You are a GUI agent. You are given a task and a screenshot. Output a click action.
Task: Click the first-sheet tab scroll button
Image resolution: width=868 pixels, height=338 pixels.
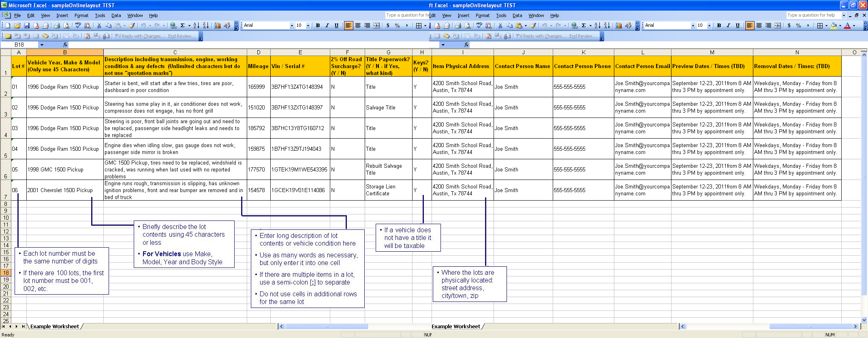(4, 326)
